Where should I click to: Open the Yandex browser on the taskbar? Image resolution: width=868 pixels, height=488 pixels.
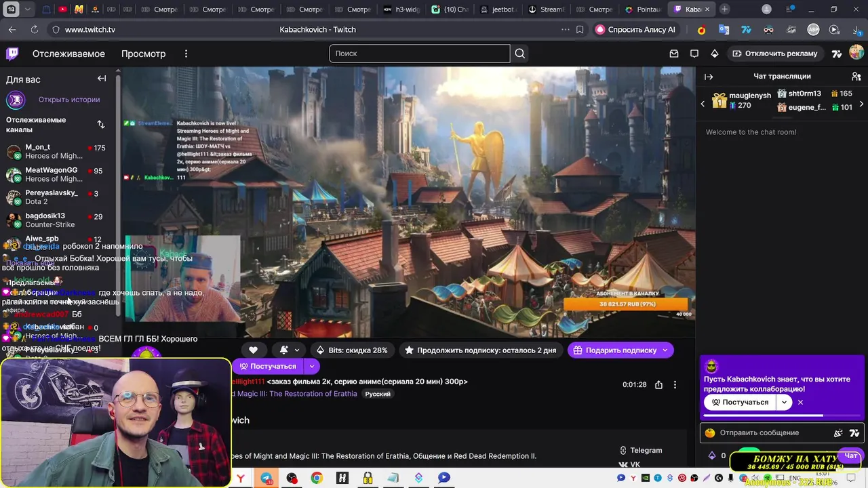pyautogui.click(x=241, y=478)
